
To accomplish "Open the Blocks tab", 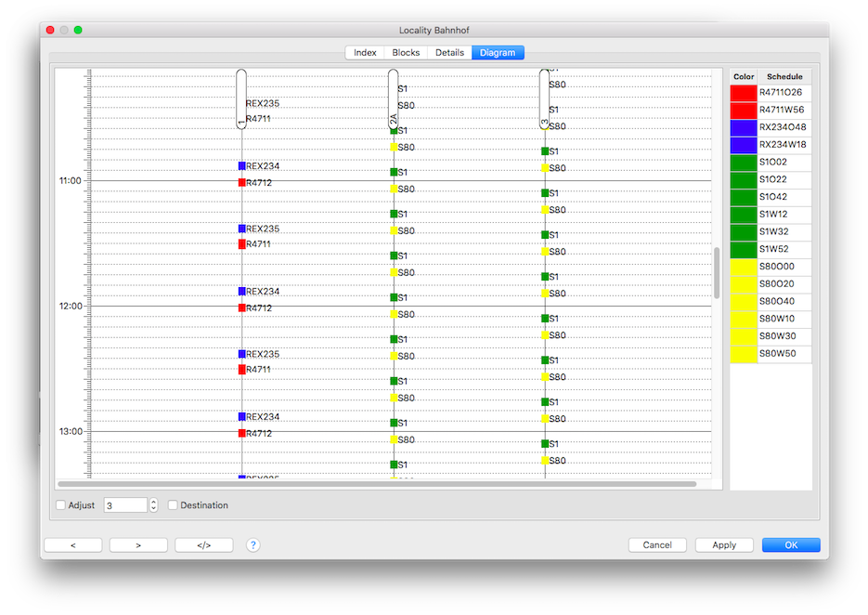I will click(406, 53).
